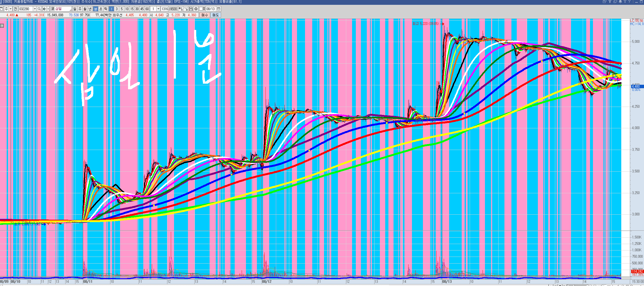Open chart settings gear icon
The height and width of the screenshot is (286, 644).
(x=196, y=9)
